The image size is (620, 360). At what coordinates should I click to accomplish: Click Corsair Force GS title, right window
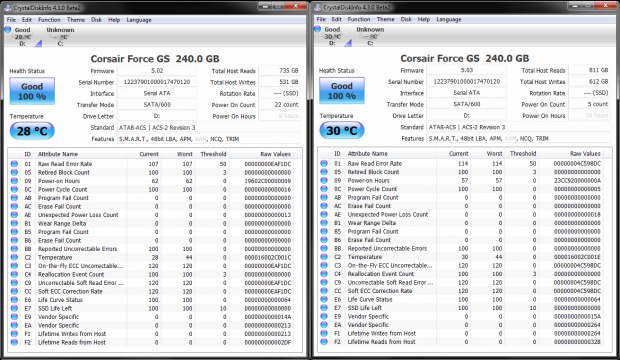[x=465, y=59]
